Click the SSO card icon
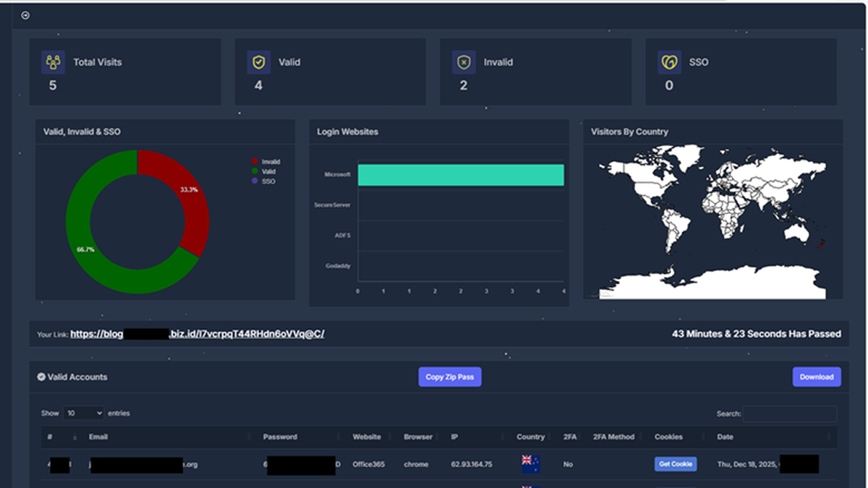Image resolution: width=868 pixels, height=488 pixels. coord(669,62)
